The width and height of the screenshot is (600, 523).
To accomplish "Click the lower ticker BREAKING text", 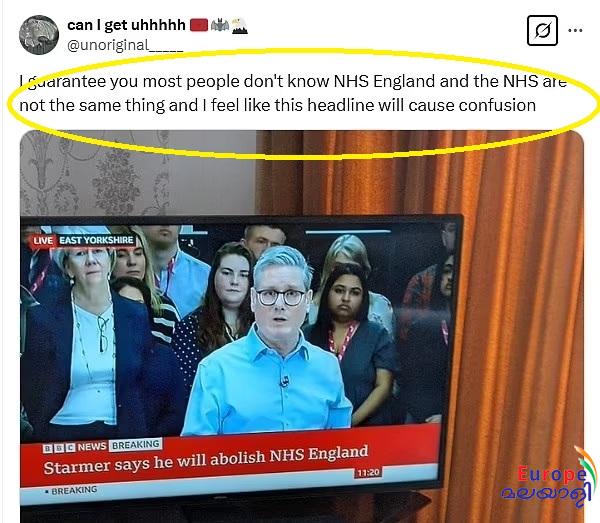I will (x=71, y=490).
